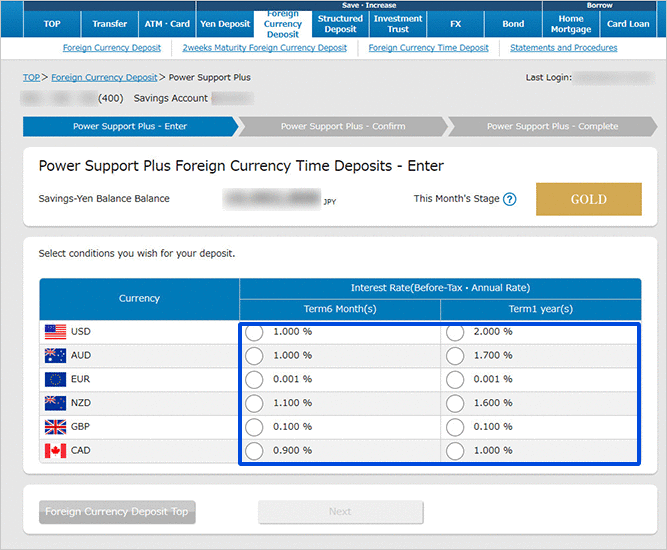This screenshot has width=667, height=550.
Task: Click the USD American flag icon
Action: (55, 331)
